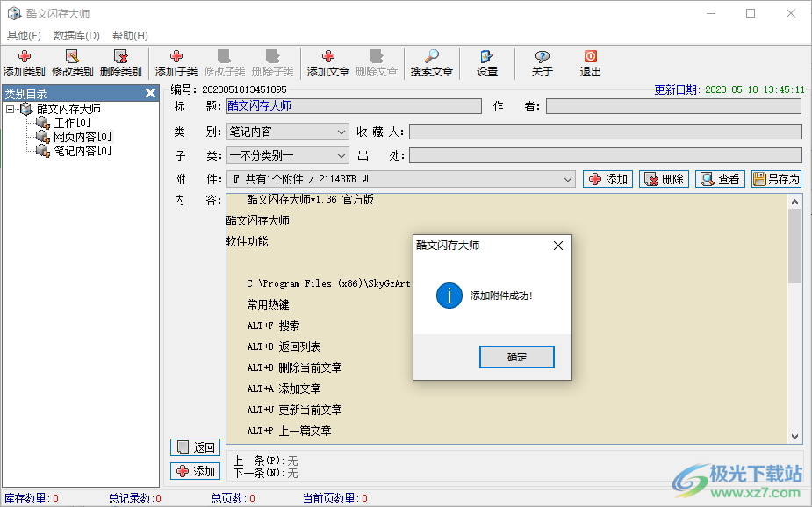
Task: Click the 修改类别 toolbar icon
Action: click(72, 63)
